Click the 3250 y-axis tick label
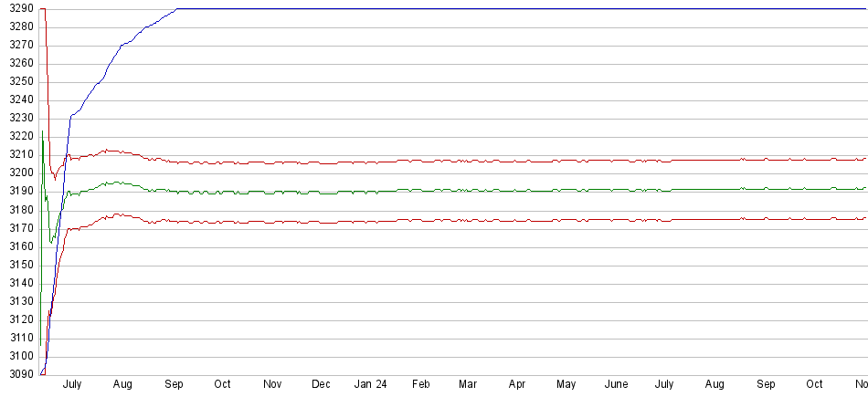The width and height of the screenshot is (868, 397). (20, 81)
